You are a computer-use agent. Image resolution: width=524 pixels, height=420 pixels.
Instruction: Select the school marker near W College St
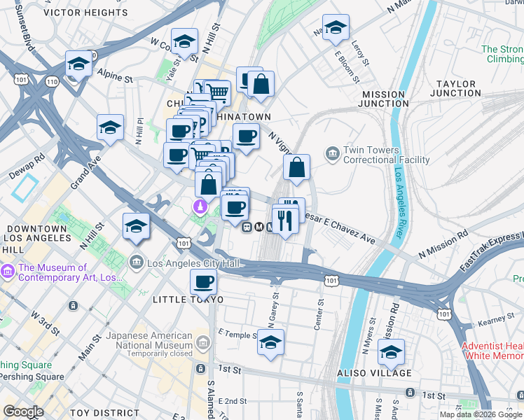(184, 43)
